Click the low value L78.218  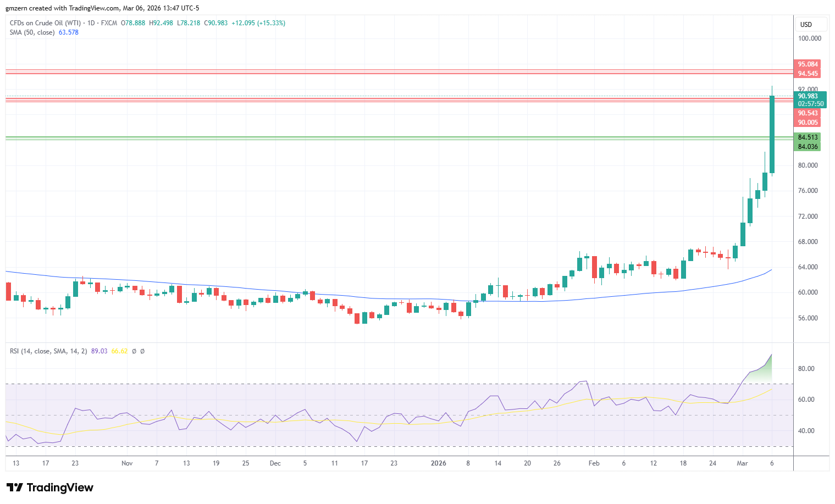point(189,23)
